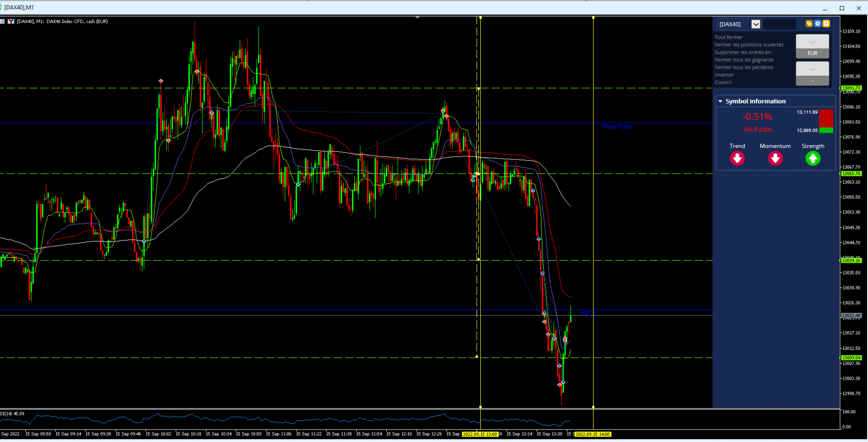
Task: Click the Momentum down-arrow indicator
Action: pyautogui.click(x=775, y=158)
